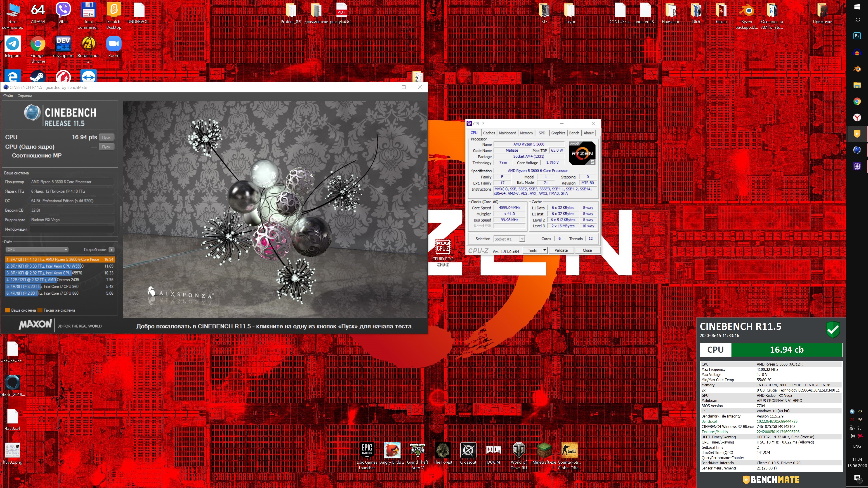Open the CPU ranking dropdown in Cinebench

coord(37,250)
